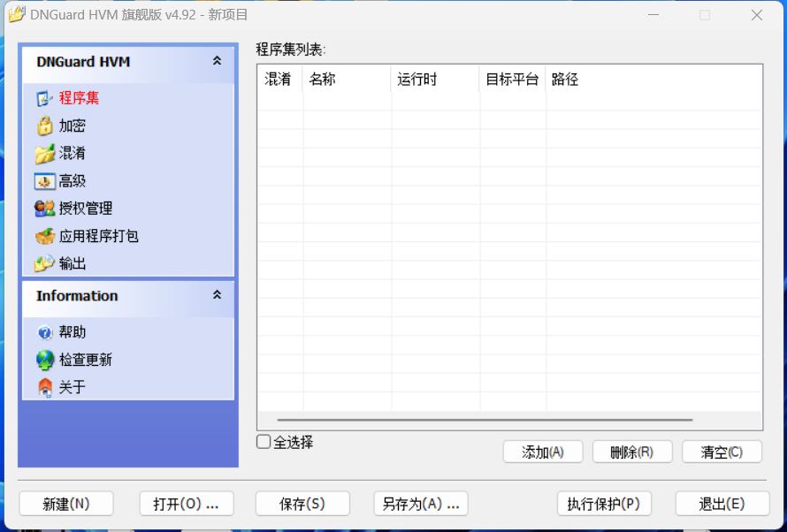The image size is (787, 532).
Task: Collapse the Information panel
Action: [x=217, y=295]
